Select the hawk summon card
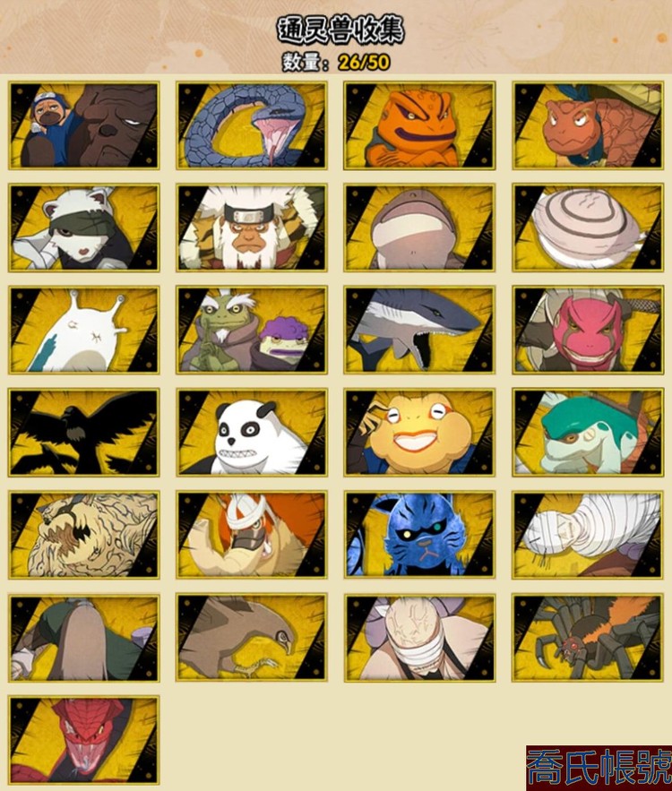672x791 pixels. (x=252, y=638)
